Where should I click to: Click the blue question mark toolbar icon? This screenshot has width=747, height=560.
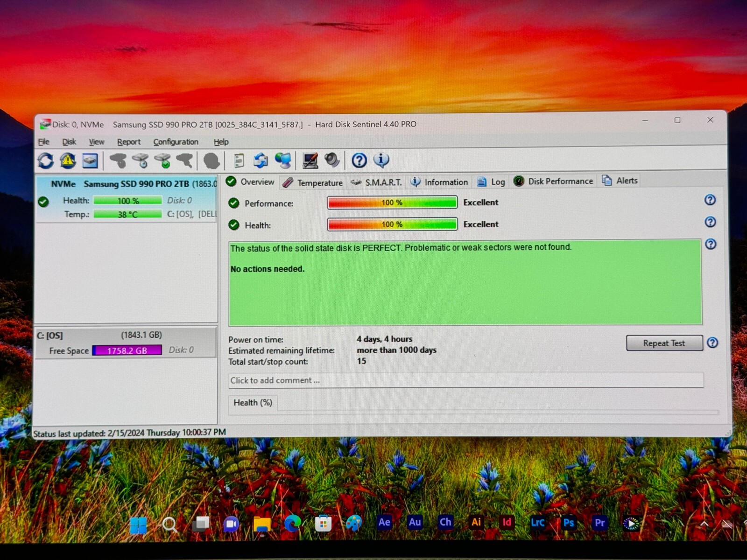pyautogui.click(x=359, y=161)
